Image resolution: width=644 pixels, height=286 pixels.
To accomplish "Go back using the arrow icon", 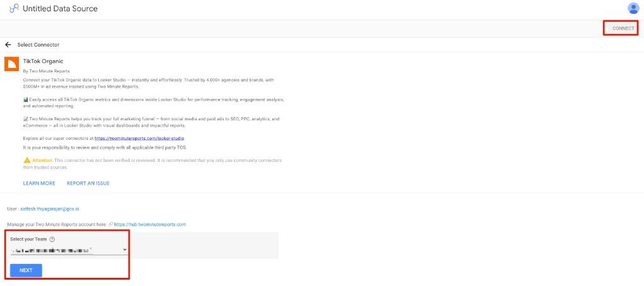I will tap(8, 45).
